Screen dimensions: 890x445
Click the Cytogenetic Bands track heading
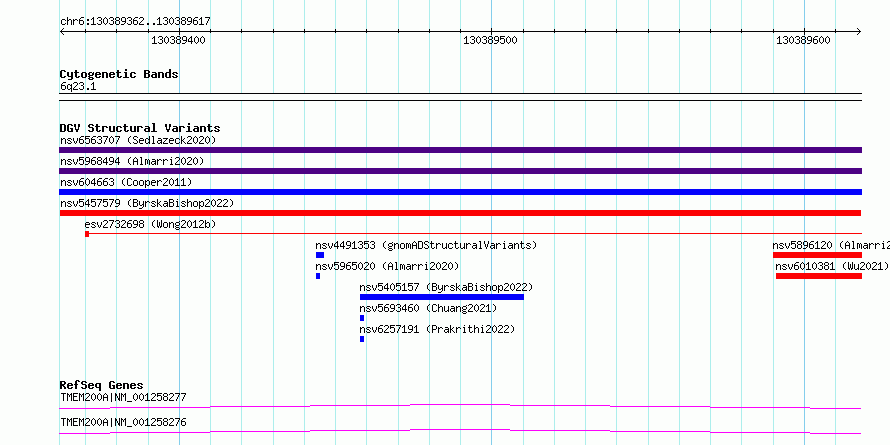point(119,74)
